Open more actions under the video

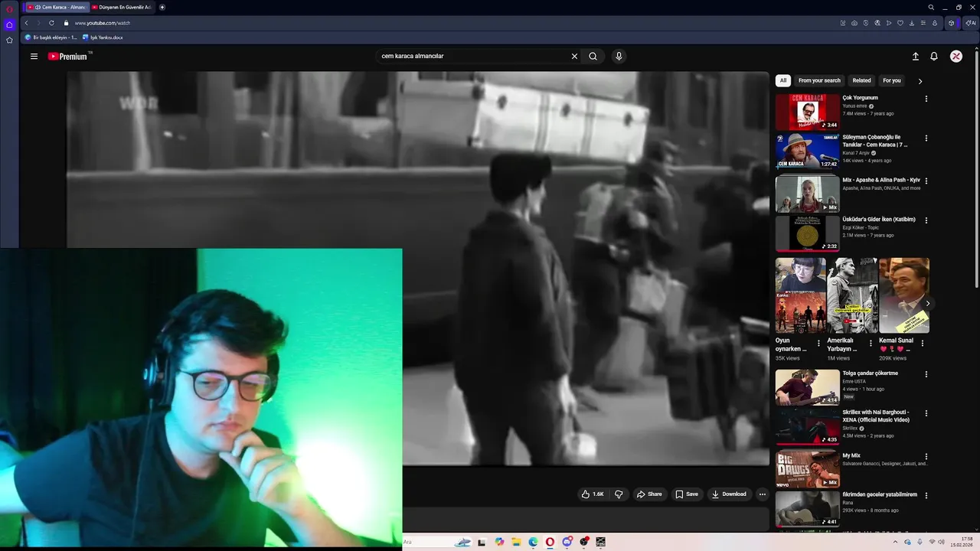coord(762,494)
